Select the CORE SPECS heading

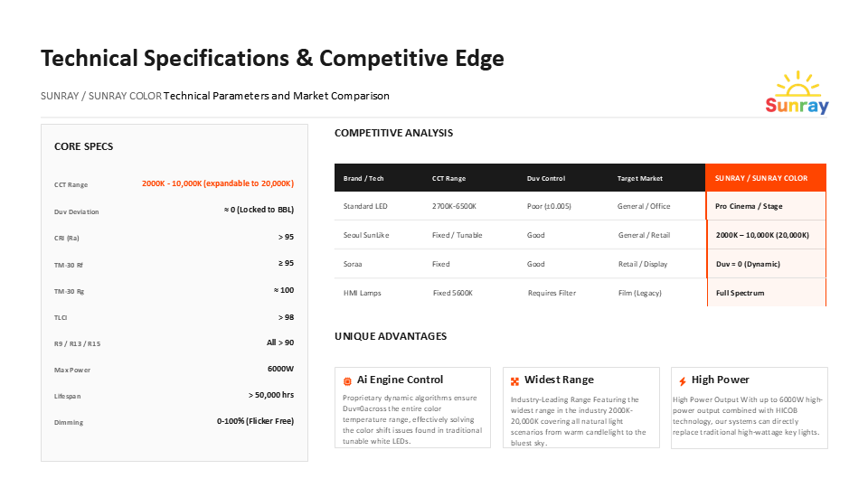[x=83, y=146]
